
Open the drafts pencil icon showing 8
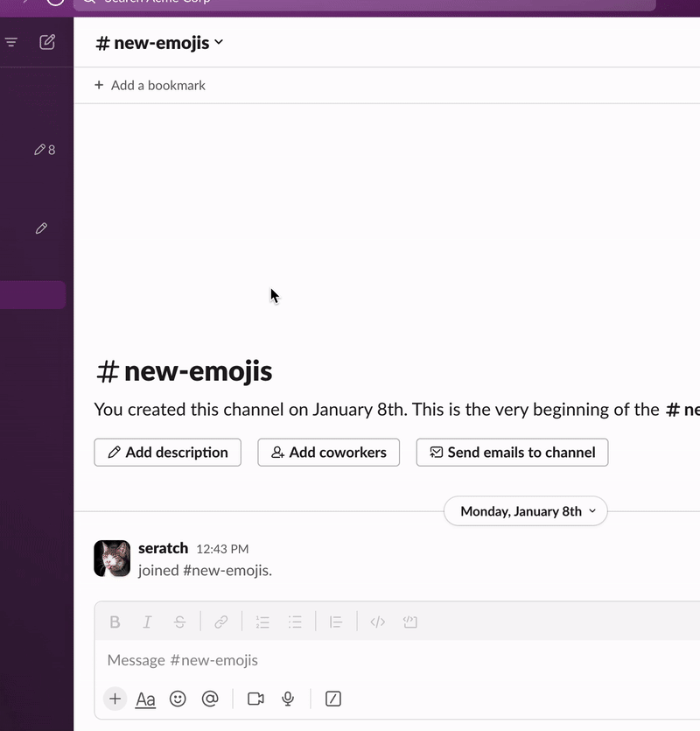(45, 150)
